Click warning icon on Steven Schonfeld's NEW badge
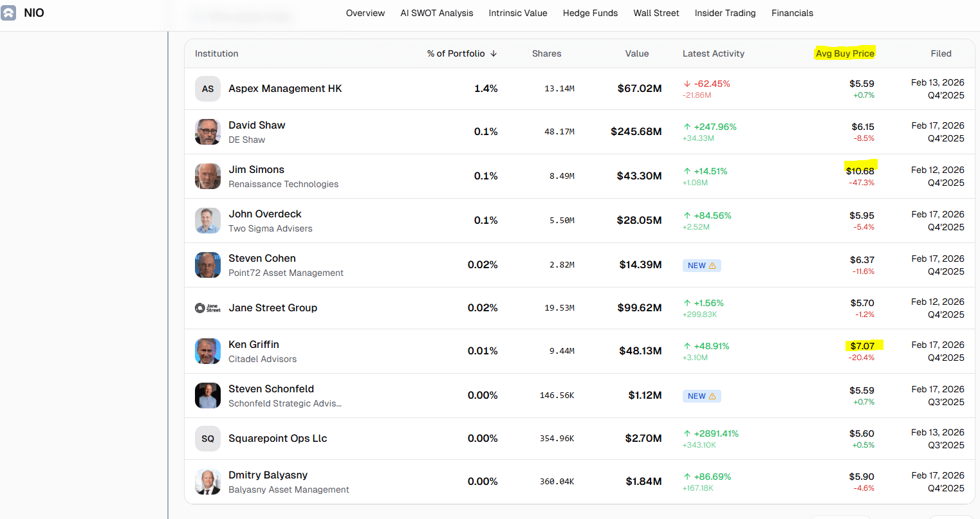 tap(712, 396)
